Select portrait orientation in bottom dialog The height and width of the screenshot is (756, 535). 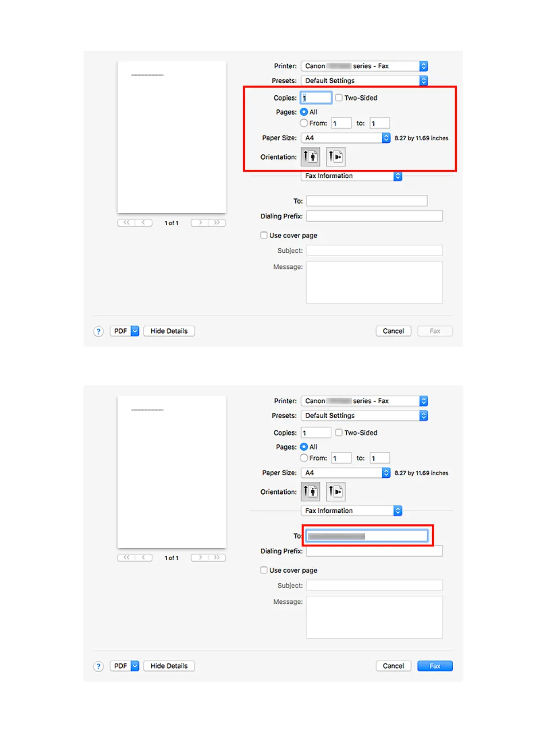[310, 492]
